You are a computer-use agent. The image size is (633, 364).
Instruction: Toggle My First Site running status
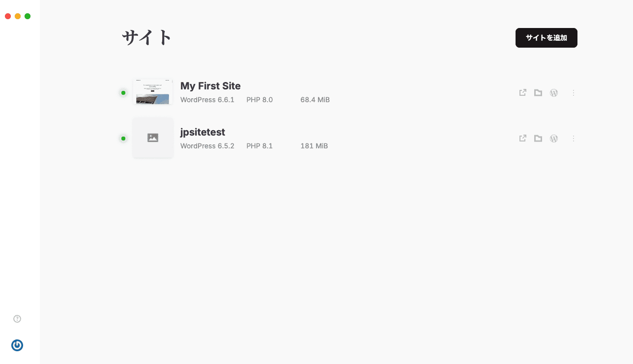123,93
